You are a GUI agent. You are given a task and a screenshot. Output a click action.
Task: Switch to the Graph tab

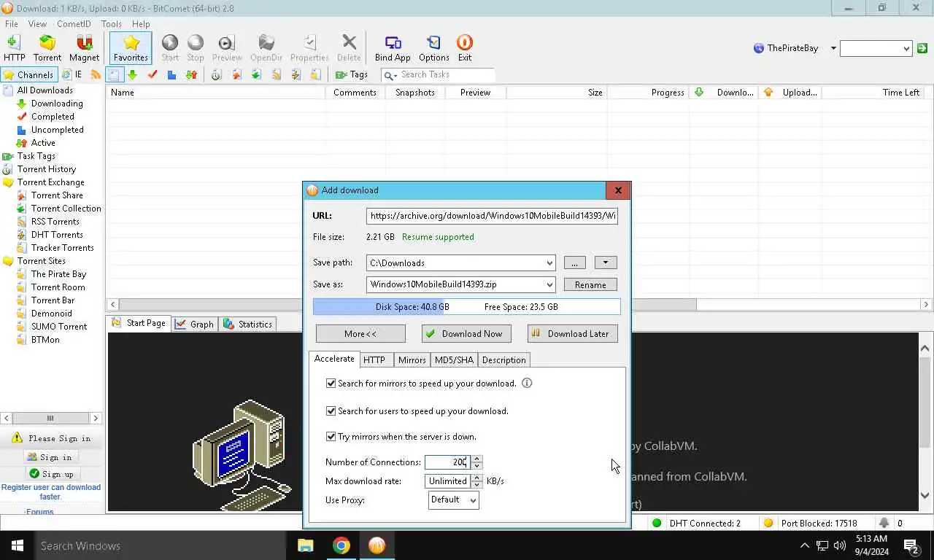tap(195, 324)
